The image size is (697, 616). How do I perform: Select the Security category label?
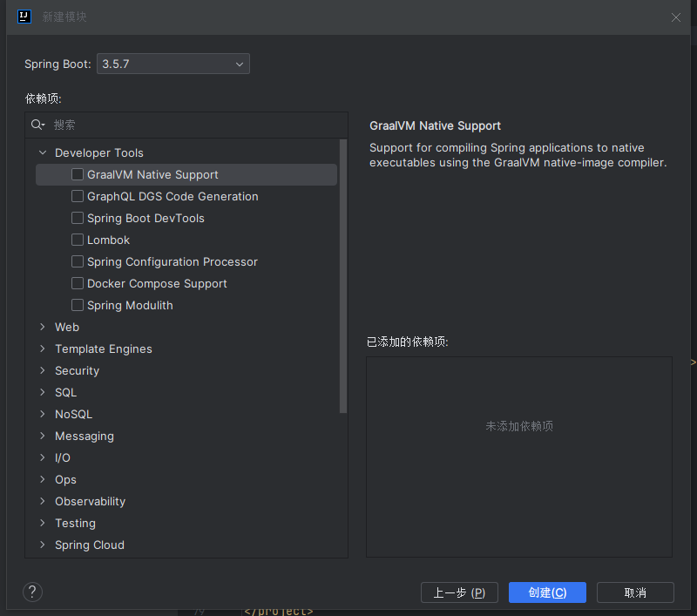pyautogui.click(x=77, y=370)
